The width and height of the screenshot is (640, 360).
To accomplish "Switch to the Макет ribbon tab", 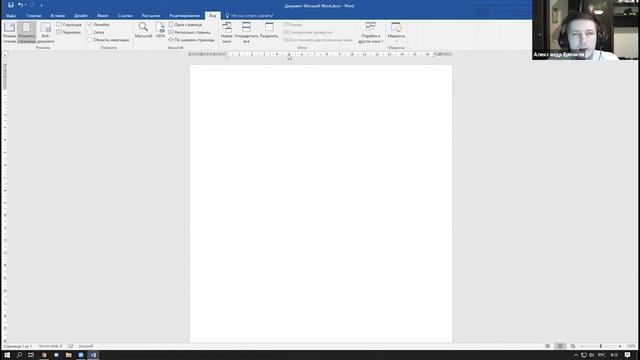I will tap(103, 16).
